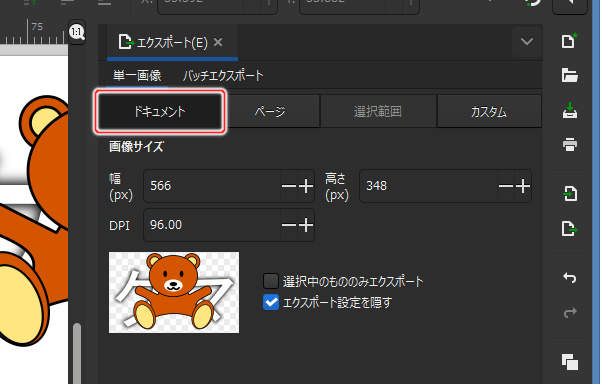Screen dimensions: 600x384
Task: Decrease the 幅 width value with minus
Action: click(x=289, y=186)
